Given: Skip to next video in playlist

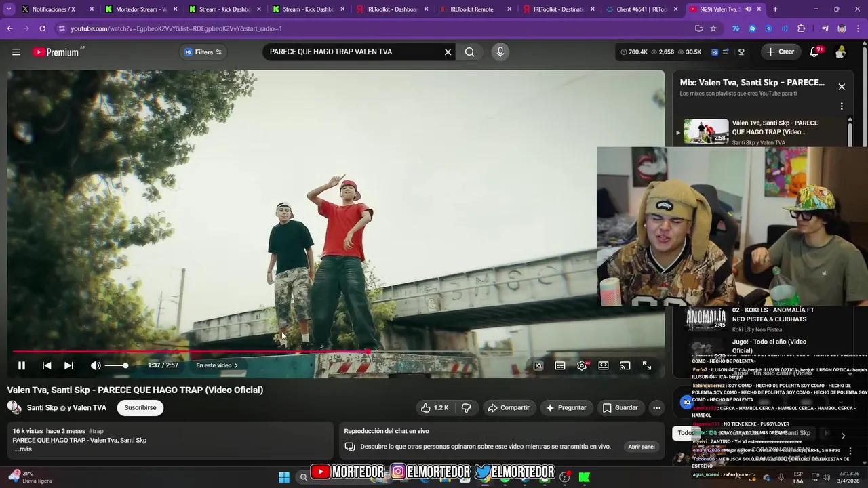Looking at the screenshot, I should (x=68, y=365).
